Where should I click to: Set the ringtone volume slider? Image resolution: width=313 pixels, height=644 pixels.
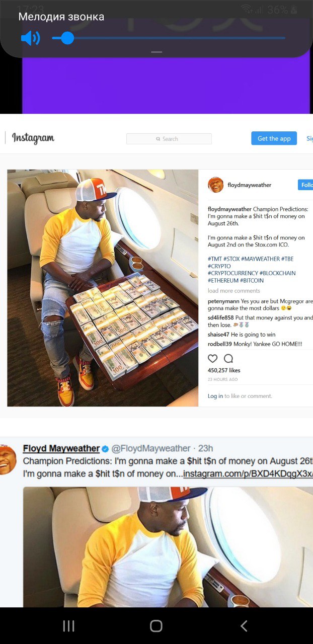click(x=169, y=38)
